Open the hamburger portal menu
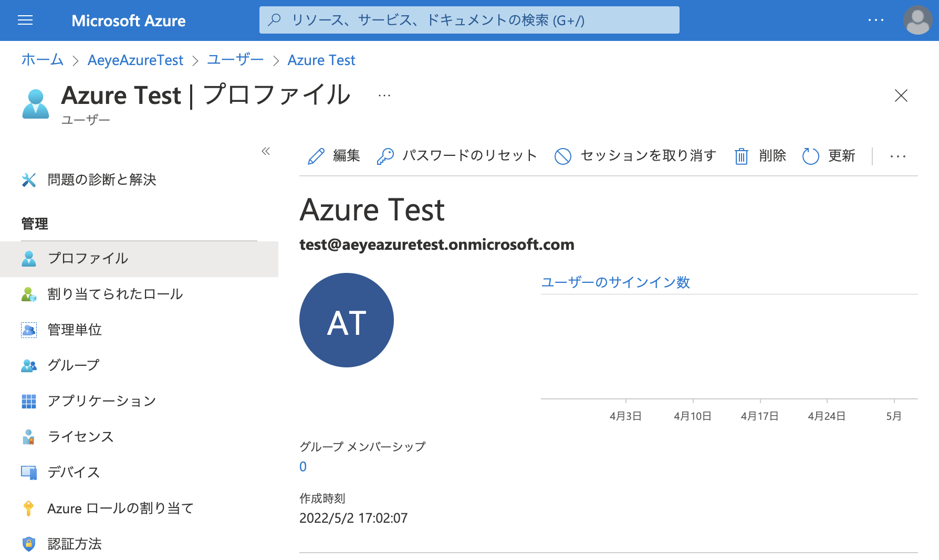Screen dimensions: 939x560 pyautogui.click(x=25, y=20)
